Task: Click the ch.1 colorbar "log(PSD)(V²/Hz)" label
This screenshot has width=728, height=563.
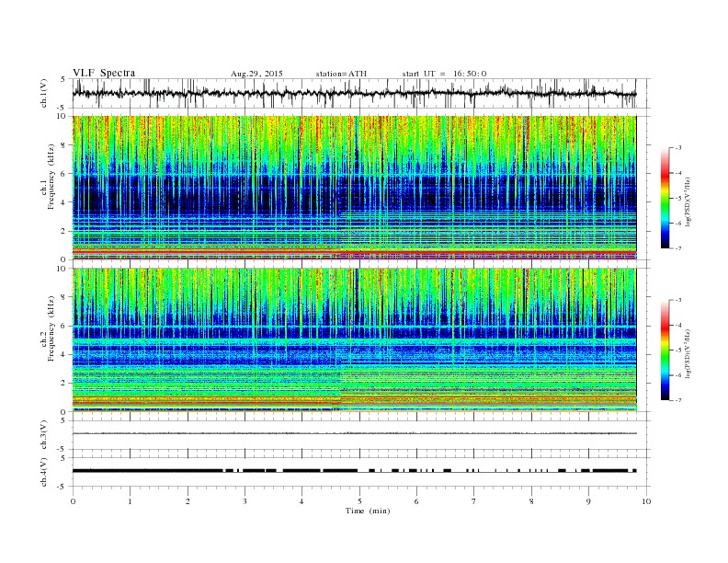Action: coord(688,201)
